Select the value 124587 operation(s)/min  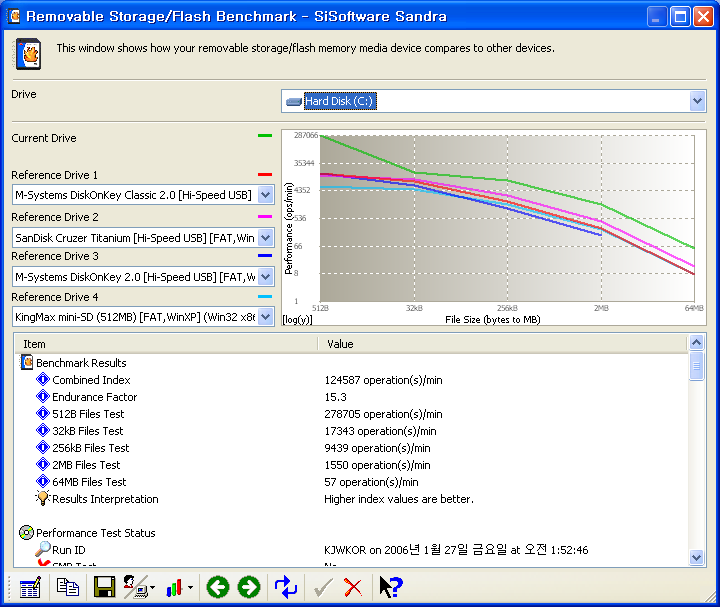[x=383, y=380]
